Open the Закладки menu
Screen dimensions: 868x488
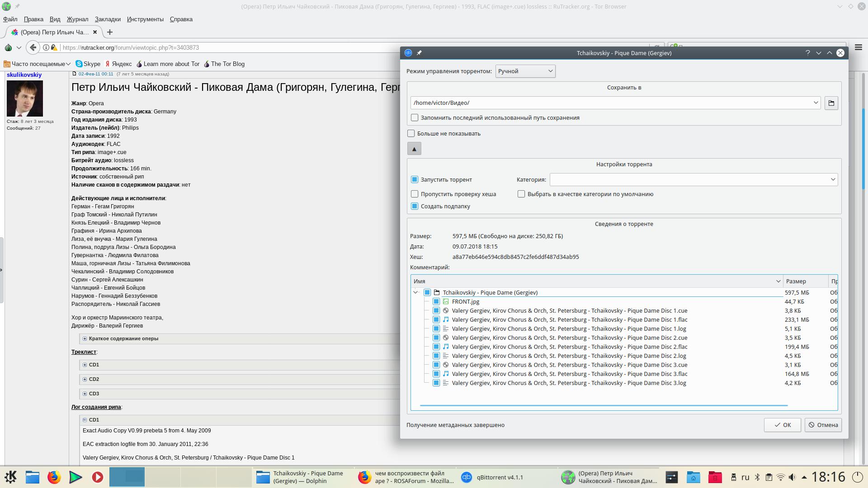[x=108, y=19]
